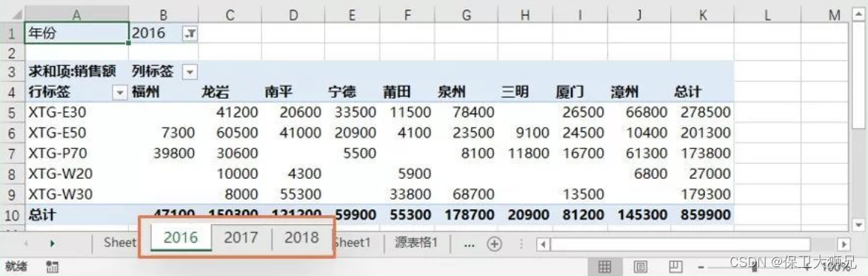Click the grand total cell 859900
868x276 pixels.
click(702, 214)
